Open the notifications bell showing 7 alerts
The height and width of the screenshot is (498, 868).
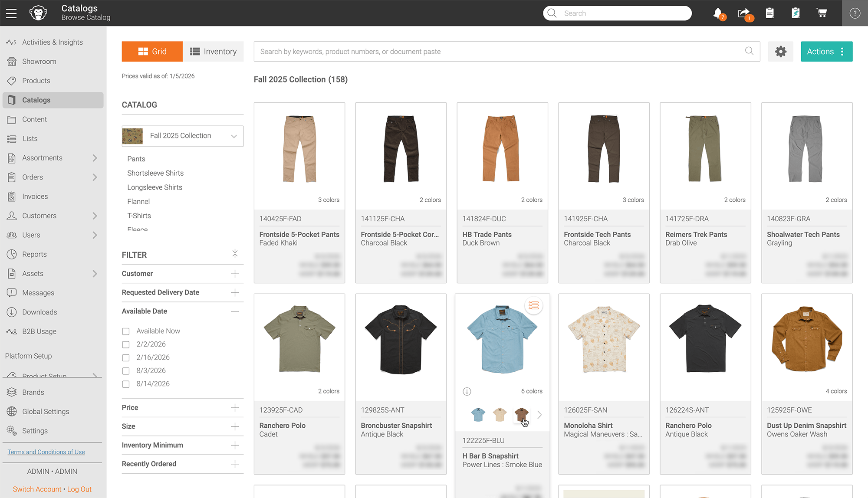[719, 13]
